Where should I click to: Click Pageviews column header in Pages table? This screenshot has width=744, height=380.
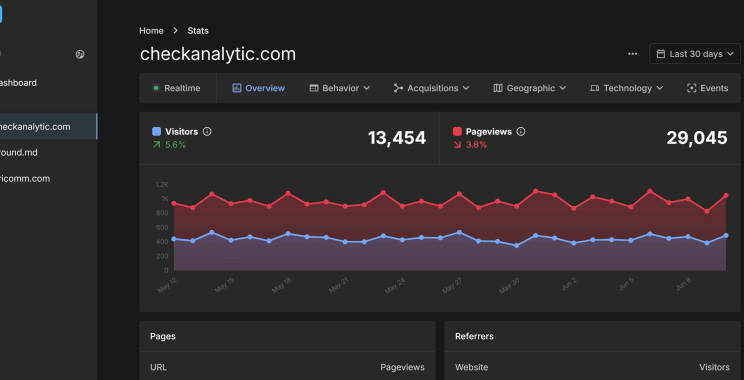[x=402, y=367]
